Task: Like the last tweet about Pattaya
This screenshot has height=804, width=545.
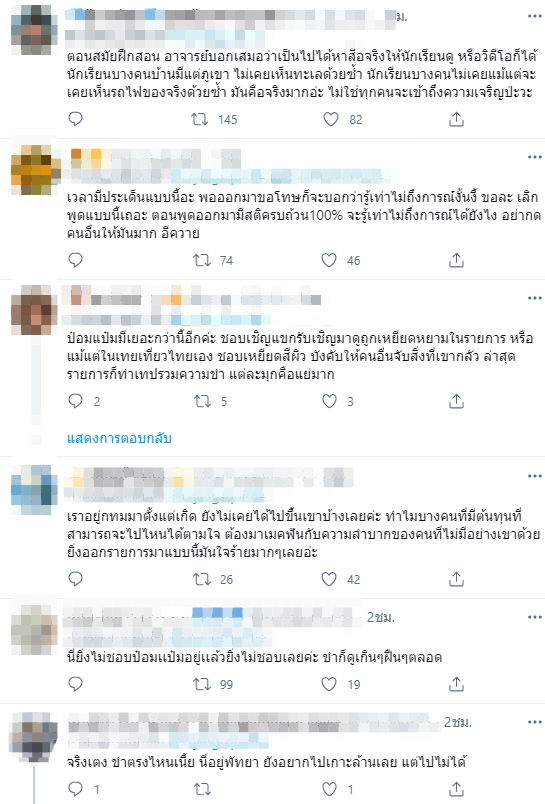Action: tap(329, 789)
